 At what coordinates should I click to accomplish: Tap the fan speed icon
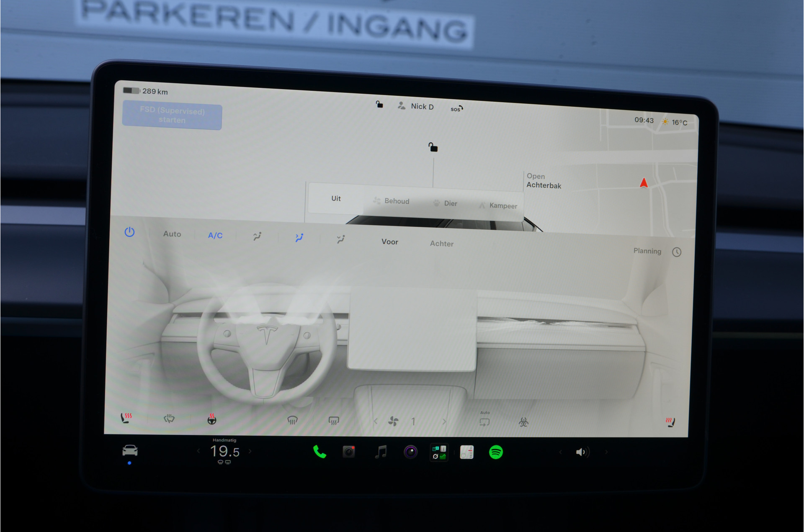tap(394, 421)
